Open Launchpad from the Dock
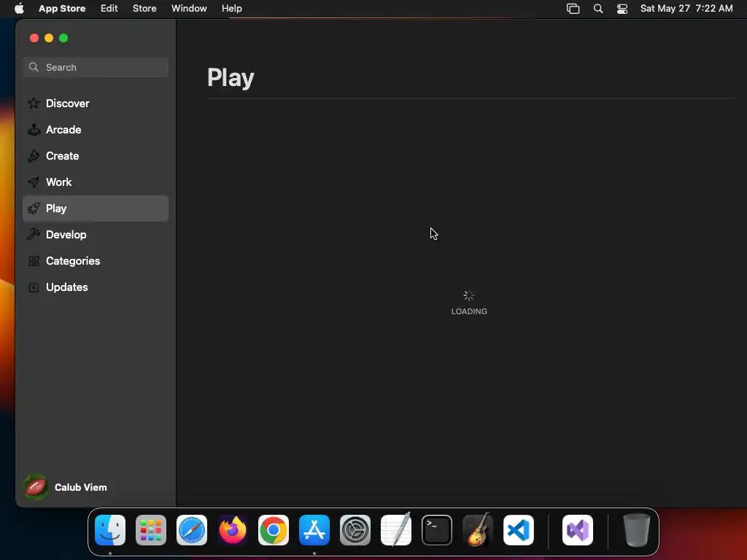Viewport: 747px width, 560px height. click(x=151, y=530)
